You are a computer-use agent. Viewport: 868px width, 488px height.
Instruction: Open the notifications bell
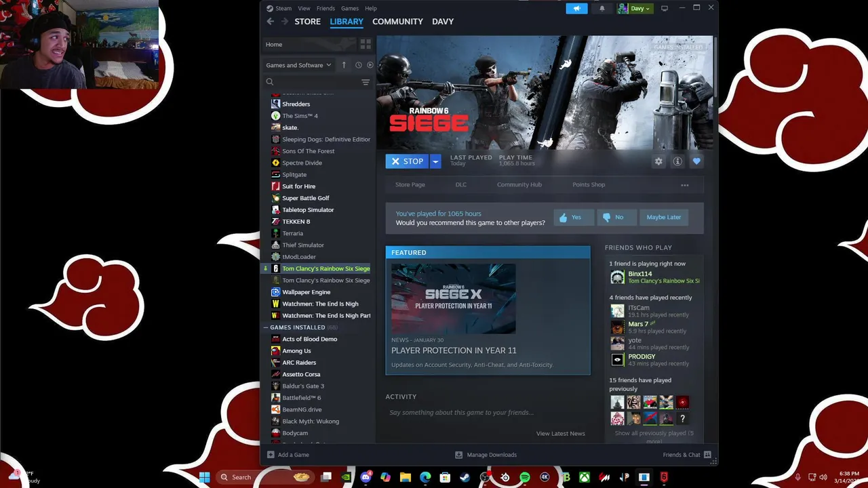(x=601, y=8)
